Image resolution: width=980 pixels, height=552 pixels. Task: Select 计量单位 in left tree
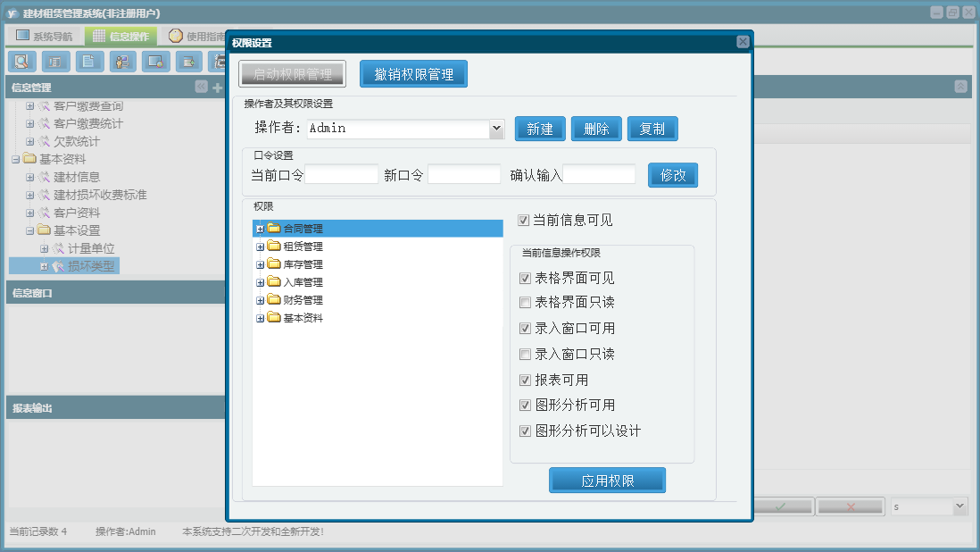pos(91,249)
